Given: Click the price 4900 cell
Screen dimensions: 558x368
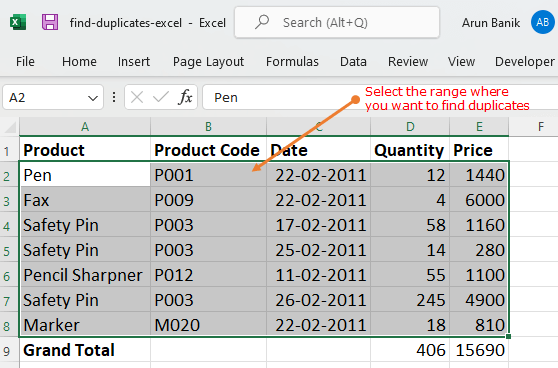Looking at the screenshot, I should click(x=479, y=300).
